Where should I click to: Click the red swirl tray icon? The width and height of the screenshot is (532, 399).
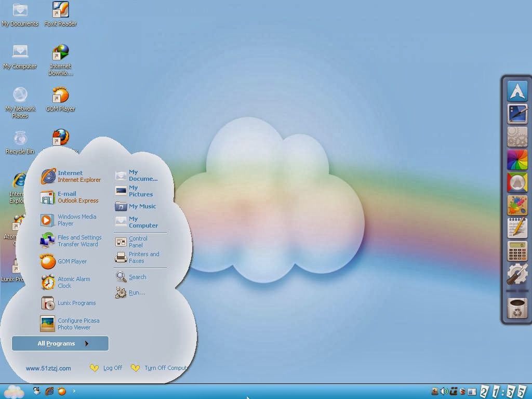tap(462, 392)
